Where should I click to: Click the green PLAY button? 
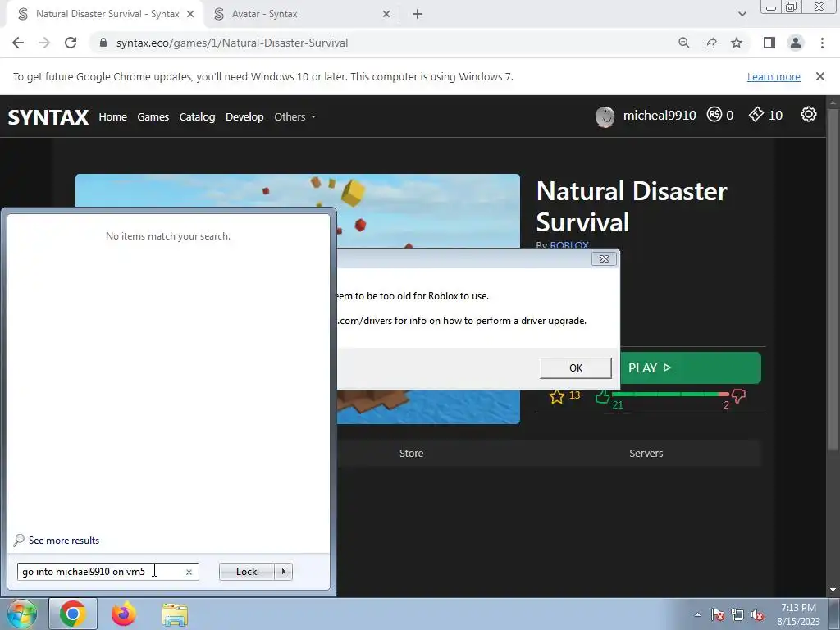pyautogui.click(x=691, y=368)
